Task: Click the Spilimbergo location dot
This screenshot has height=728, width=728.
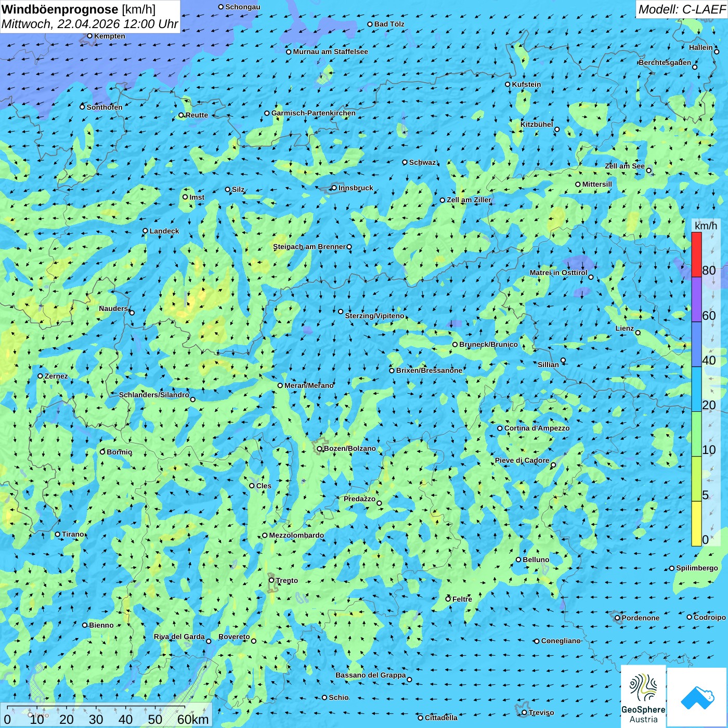Action: click(x=672, y=568)
